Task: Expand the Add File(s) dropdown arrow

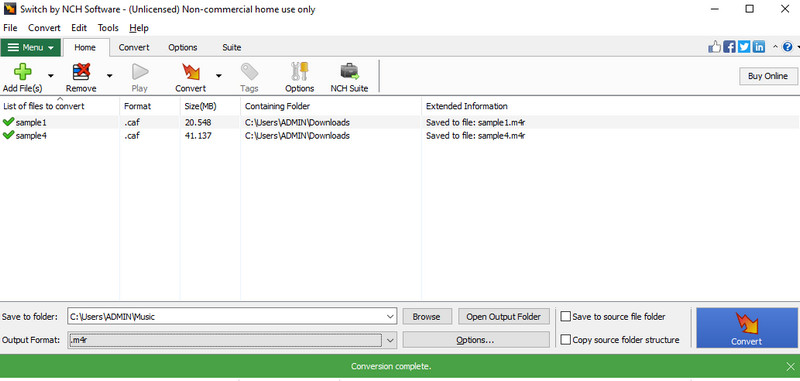Action: click(x=51, y=75)
